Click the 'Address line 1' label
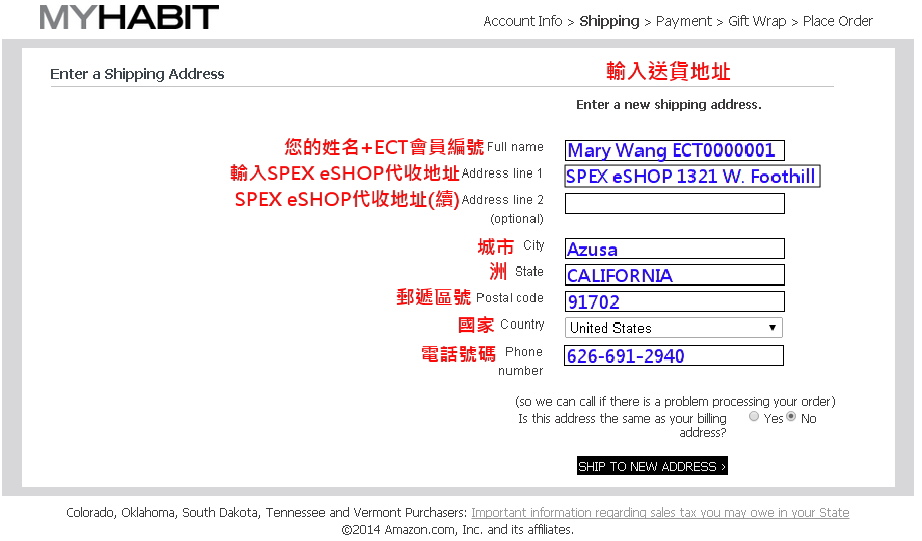The height and width of the screenshot is (541, 922). pyautogui.click(x=502, y=173)
